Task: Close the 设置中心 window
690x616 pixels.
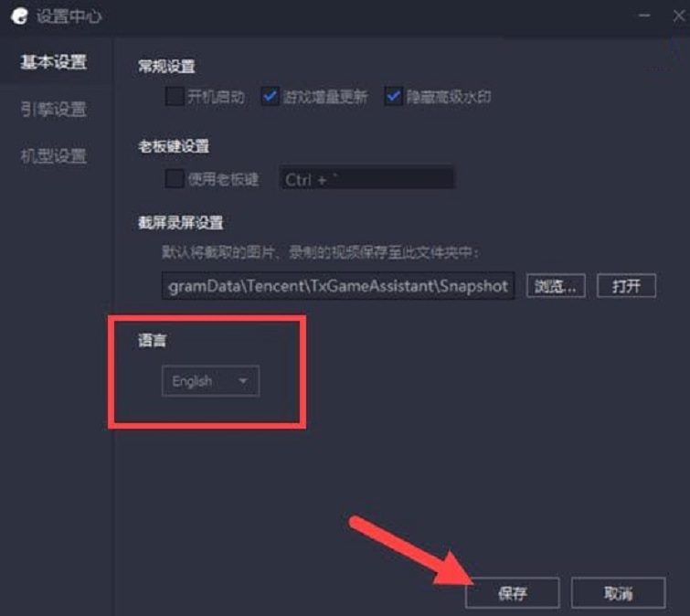Action: click(x=679, y=16)
